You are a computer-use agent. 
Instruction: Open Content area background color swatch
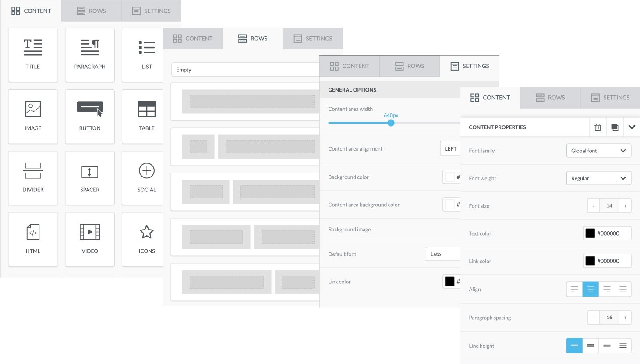click(x=449, y=205)
